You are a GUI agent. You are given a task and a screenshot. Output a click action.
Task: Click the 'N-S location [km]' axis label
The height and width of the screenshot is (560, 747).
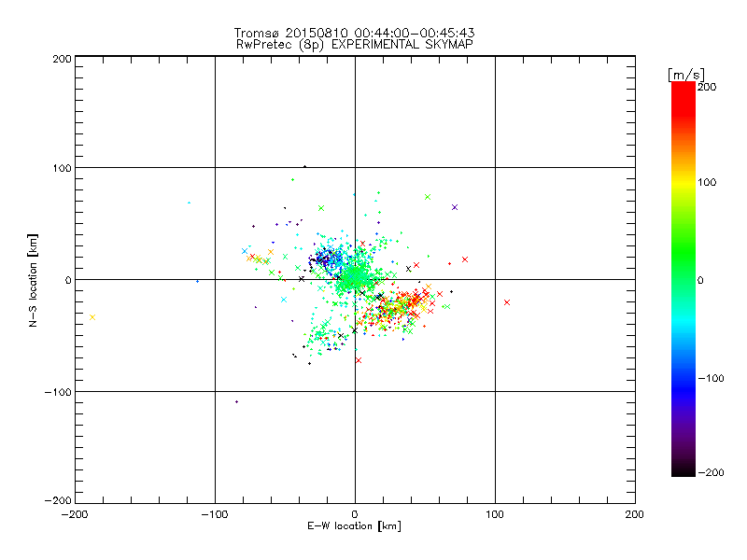click(x=33, y=280)
